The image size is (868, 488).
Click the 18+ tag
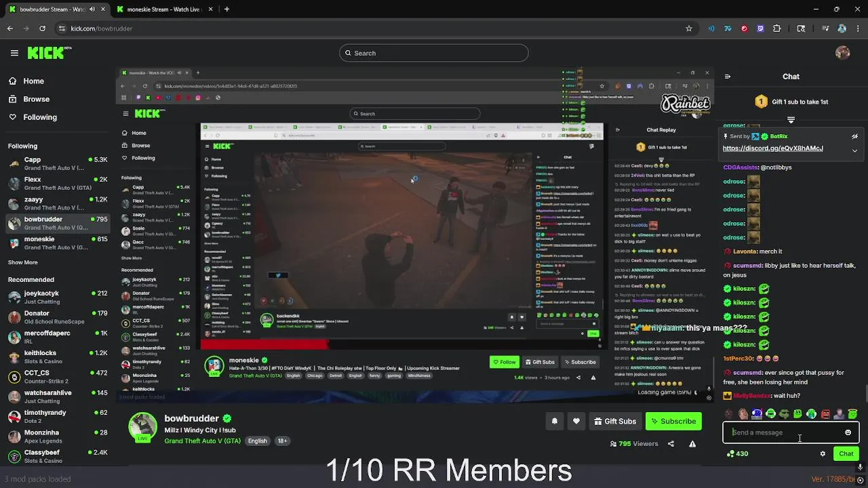282,441
